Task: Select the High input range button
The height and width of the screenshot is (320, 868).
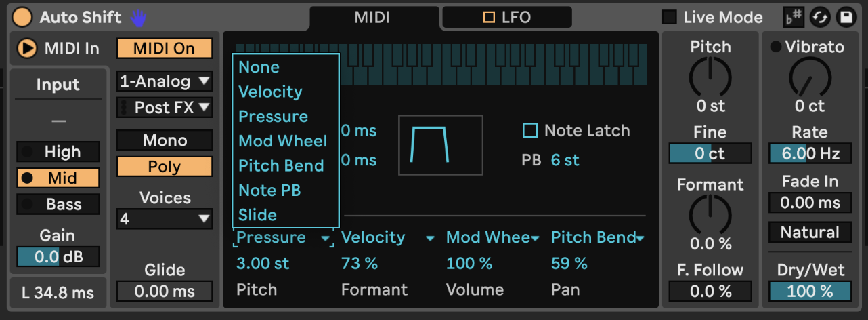Action: click(59, 152)
